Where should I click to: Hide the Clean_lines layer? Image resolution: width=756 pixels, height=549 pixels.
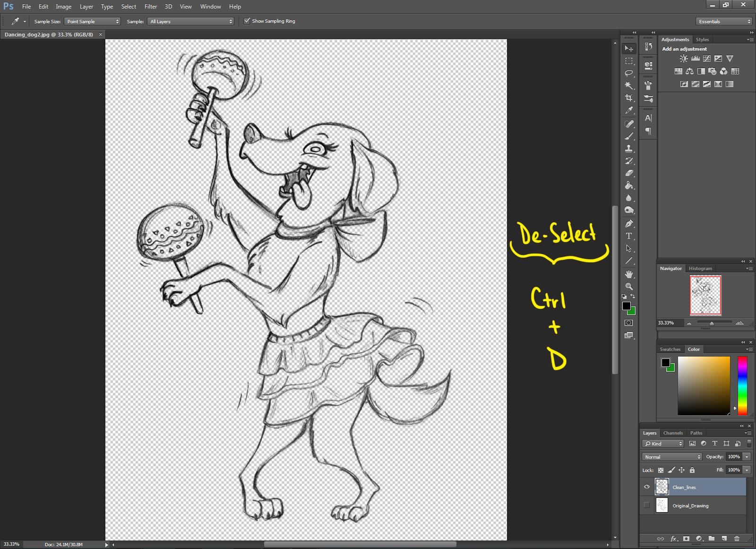pos(647,487)
